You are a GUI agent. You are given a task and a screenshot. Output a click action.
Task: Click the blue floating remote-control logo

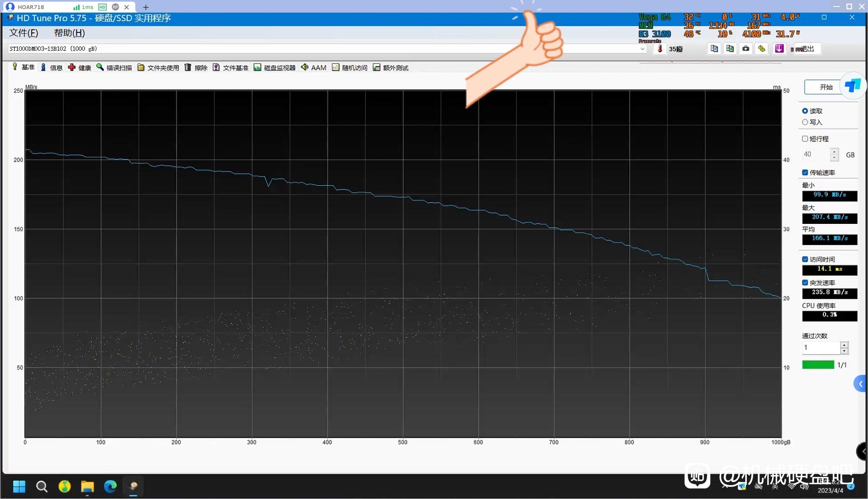[x=853, y=85]
